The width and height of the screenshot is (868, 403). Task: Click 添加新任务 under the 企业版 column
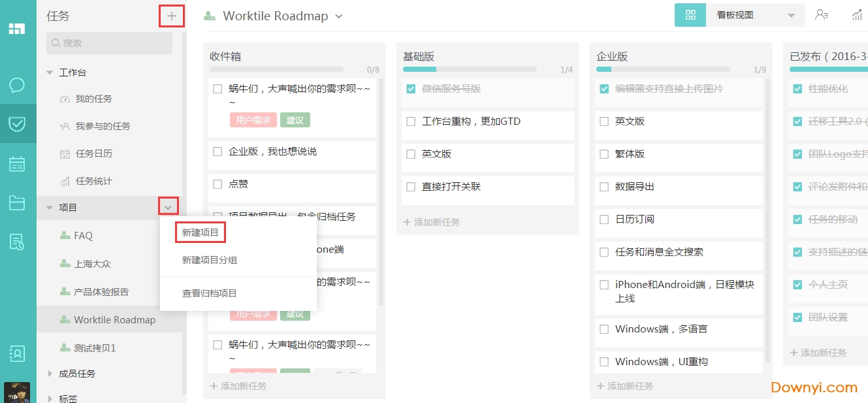(627, 385)
